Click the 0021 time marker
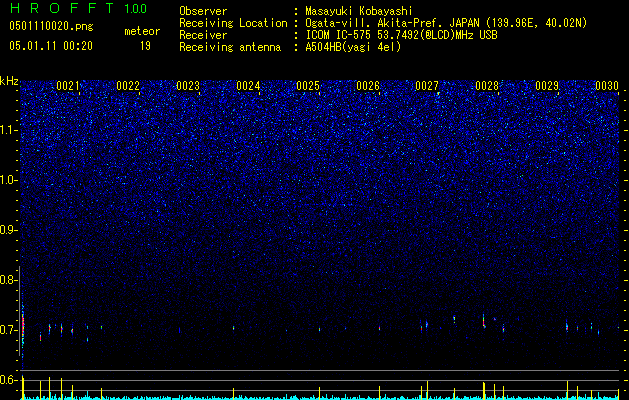This screenshot has height=400, width=629. 68,86
